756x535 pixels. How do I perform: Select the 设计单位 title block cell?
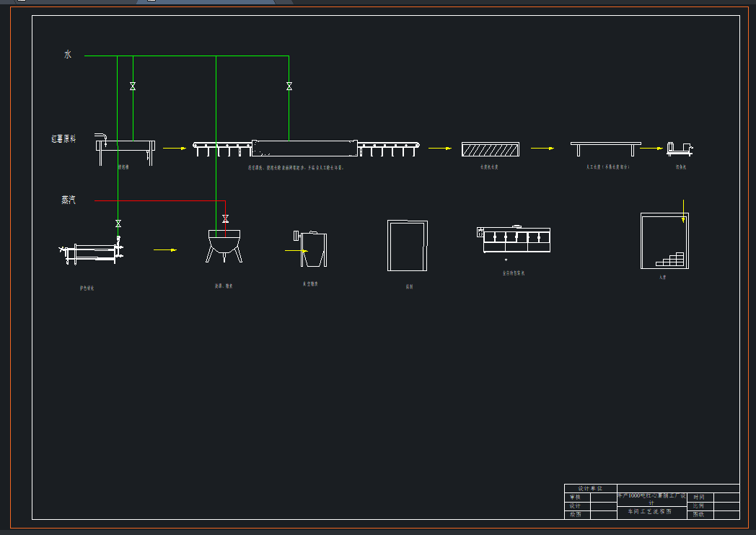click(591, 488)
